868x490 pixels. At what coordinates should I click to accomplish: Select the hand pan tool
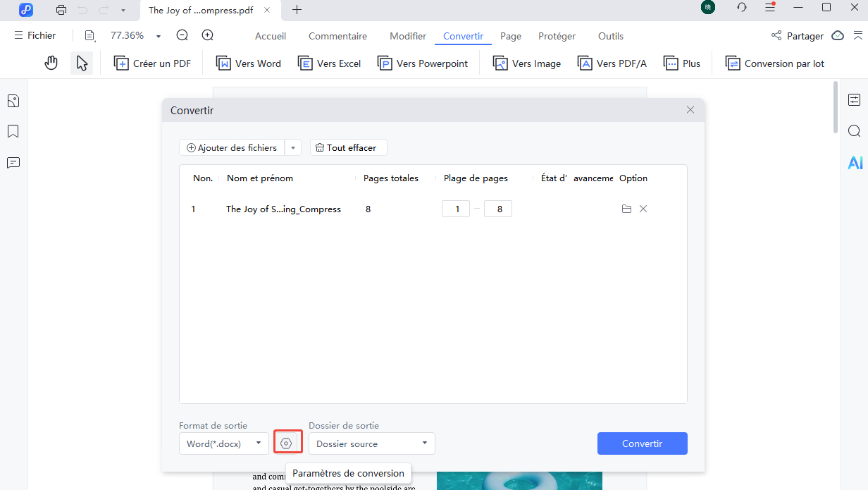pyautogui.click(x=51, y=63)
